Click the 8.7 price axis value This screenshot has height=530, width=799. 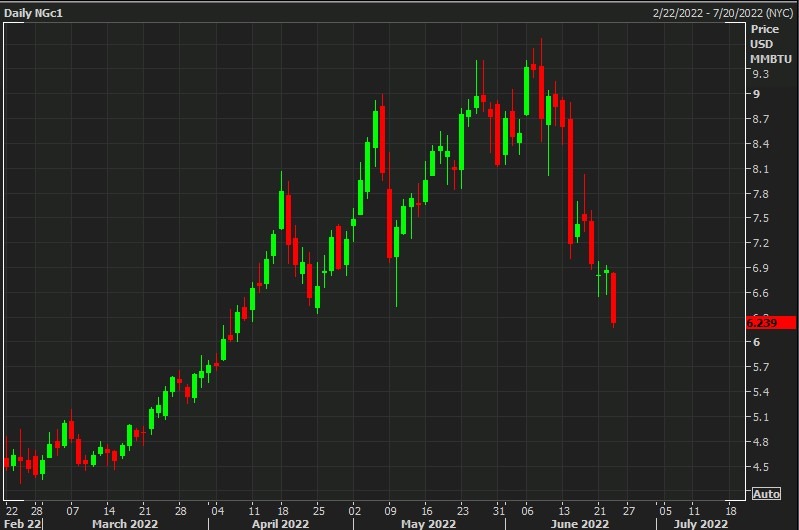[x=760, y=119]
